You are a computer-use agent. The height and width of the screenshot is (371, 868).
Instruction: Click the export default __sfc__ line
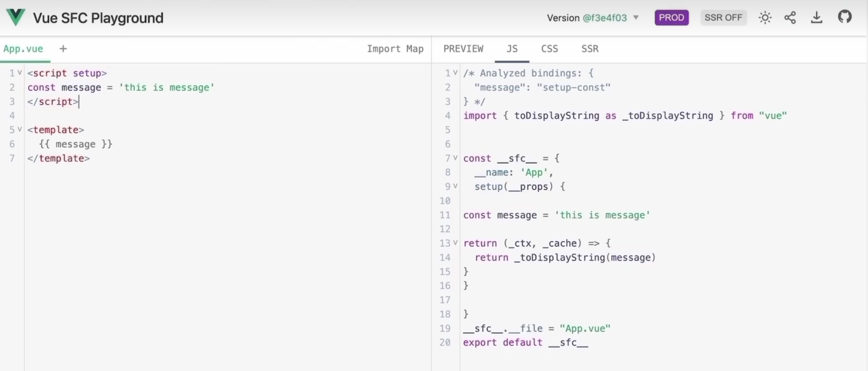(x=526, y=342)
